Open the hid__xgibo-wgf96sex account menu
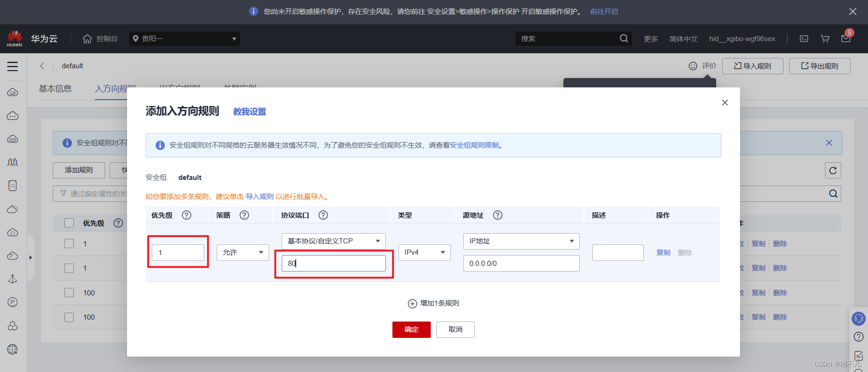 742,39
